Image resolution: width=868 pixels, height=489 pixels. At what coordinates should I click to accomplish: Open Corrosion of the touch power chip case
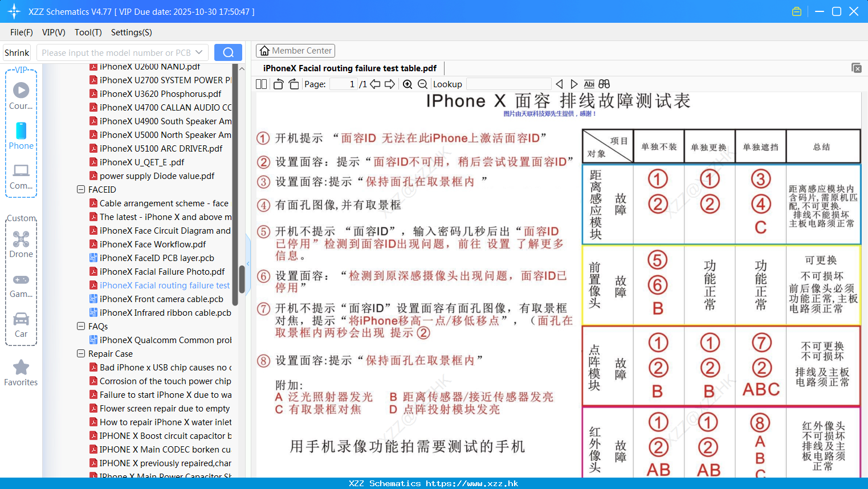pyautogui.click(x=160, y=381)
